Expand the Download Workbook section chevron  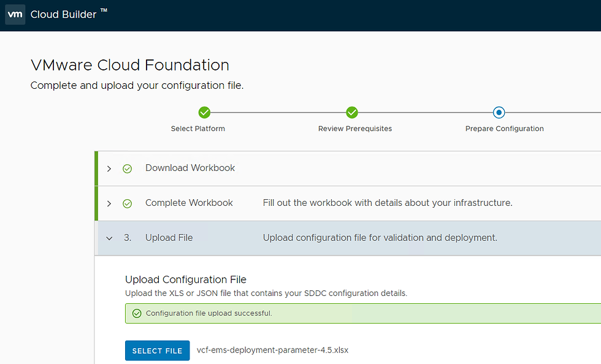(109, 169)
